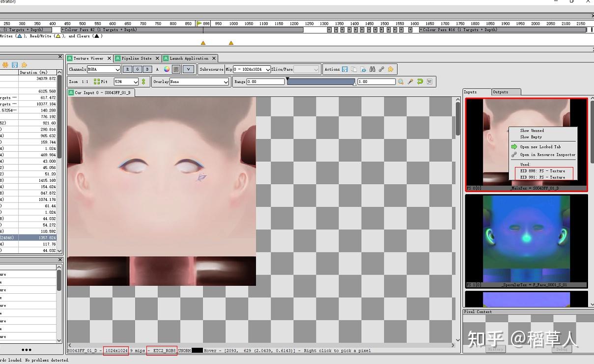The image size is (594, 364).
Task: Switch to the Launch Application tab
Action: click(x=189, y=58)
